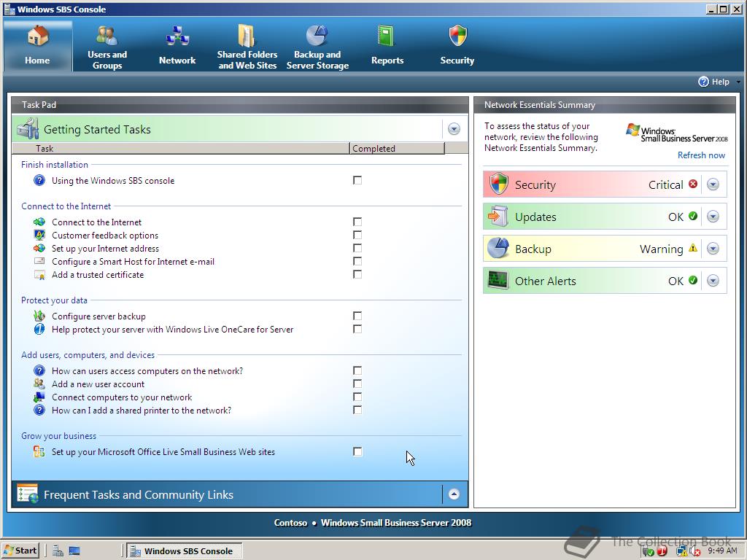Open Connect computers to your network task
This screenshot has height=560, width=747.
122,397
